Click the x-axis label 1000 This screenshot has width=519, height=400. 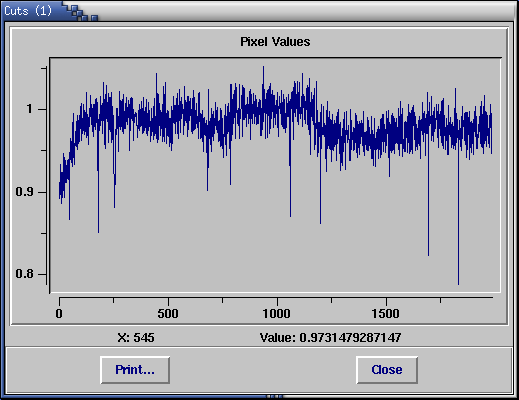pyautogui.click(x=276, y=314)
